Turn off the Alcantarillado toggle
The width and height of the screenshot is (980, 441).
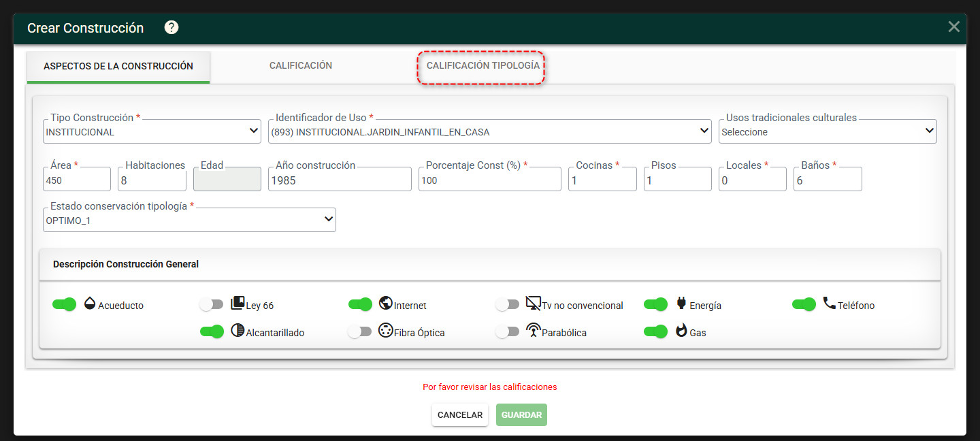212,331
